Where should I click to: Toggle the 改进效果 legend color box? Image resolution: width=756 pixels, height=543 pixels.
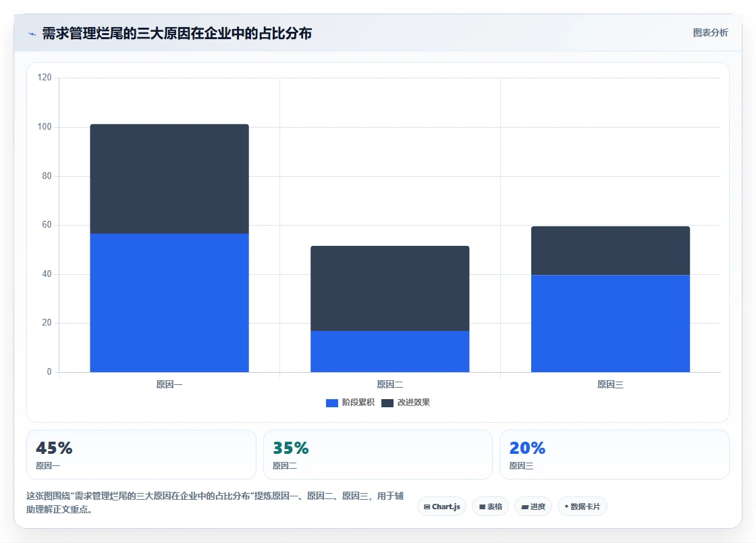[x=387, y=403]
